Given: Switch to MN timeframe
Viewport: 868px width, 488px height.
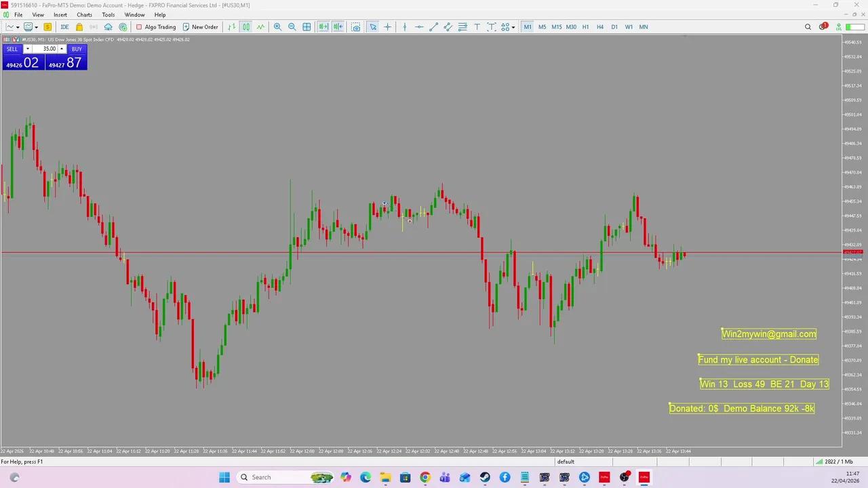Looking at the screenshot, I should [644, 27].
